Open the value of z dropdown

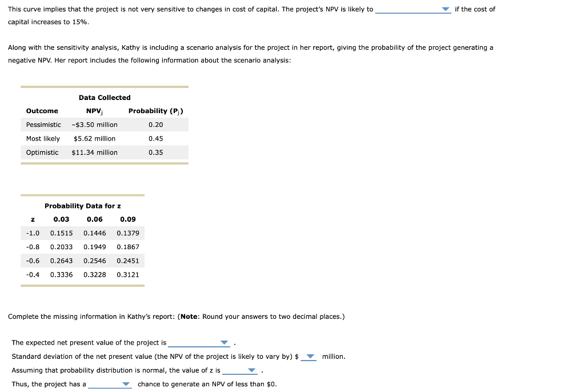pos(251,370)
